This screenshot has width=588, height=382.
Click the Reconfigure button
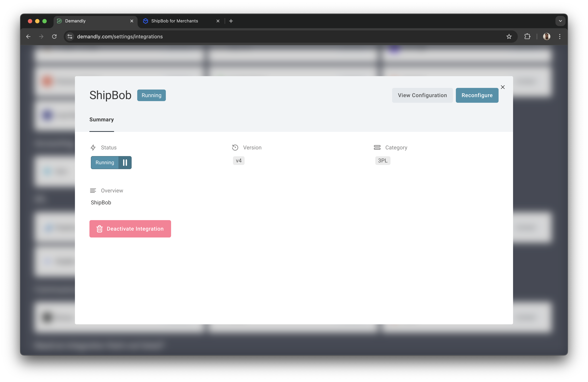[477, 95]
